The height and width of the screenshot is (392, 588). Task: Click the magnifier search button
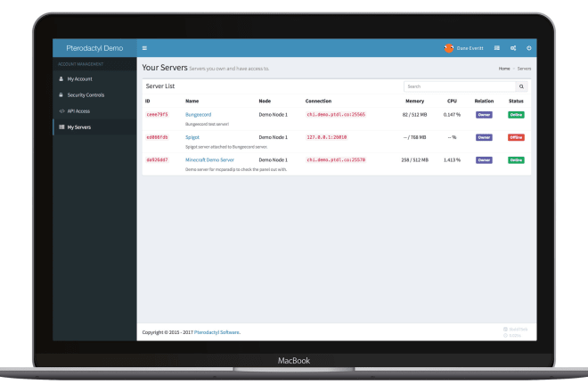[521, 86]
